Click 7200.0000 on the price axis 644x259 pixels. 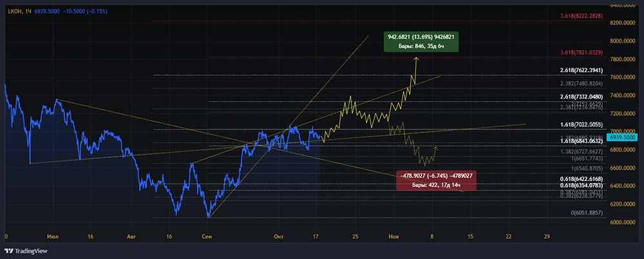tap(624, 113)
